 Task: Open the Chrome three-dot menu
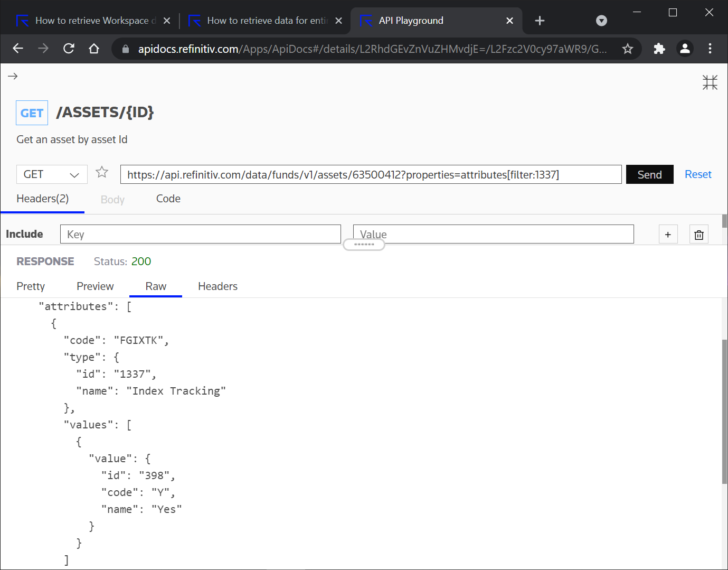pos(710,49)
